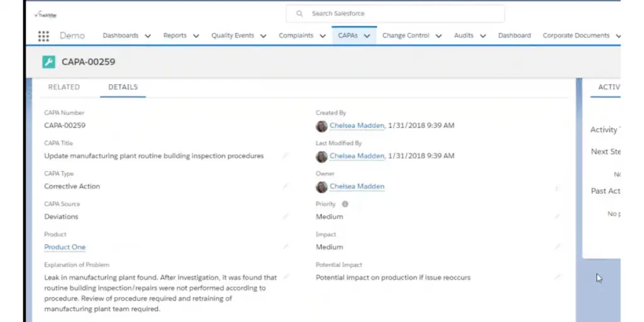Open the Dashboards navigation tab
This screenshot has width=644, height=322.
(120, 36)
